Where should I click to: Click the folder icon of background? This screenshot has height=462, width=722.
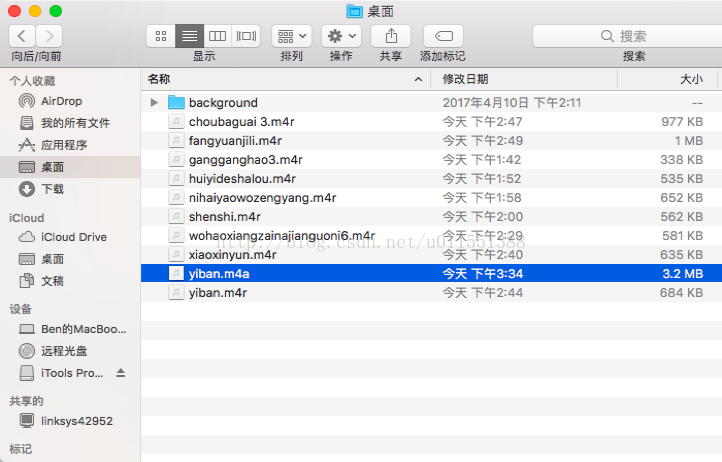pos(176,102)
